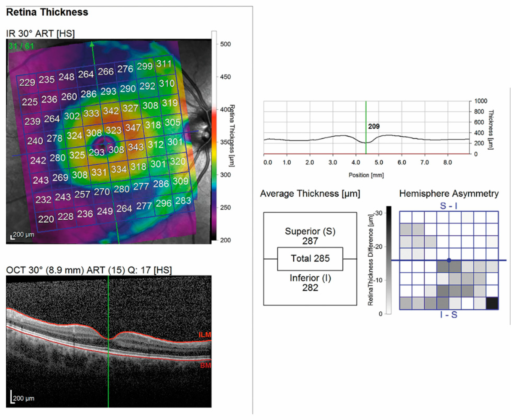Click the Superior (S) 287 value

pos(310,241)
